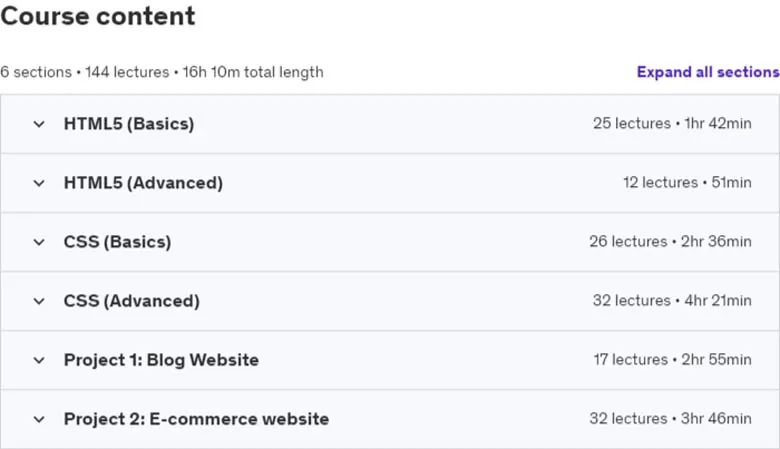
Task: Open the CSS (Advanced) section heading
Action: (x=132, y=301)
